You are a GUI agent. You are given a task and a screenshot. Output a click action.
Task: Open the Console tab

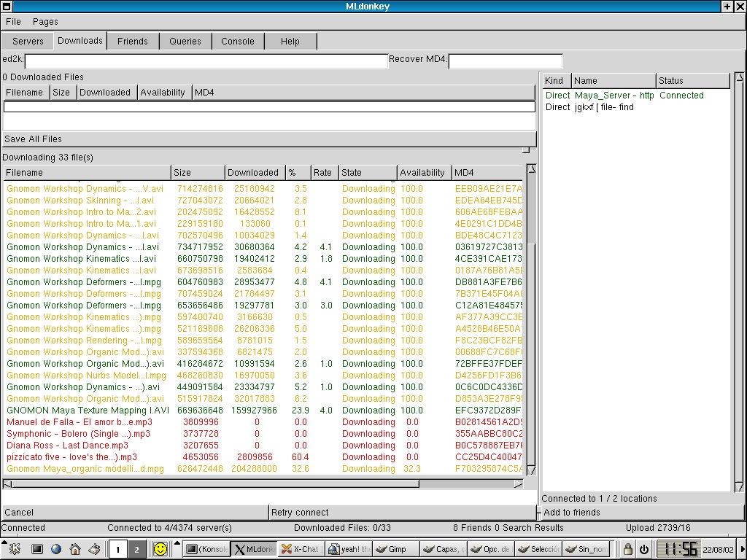coord(237,42)
